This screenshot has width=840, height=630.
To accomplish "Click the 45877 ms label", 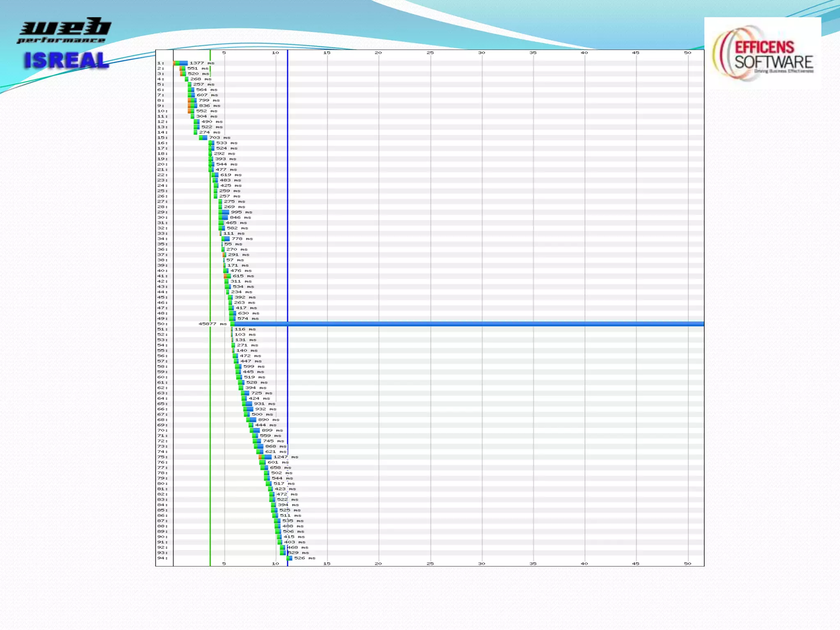I will 212,324.
